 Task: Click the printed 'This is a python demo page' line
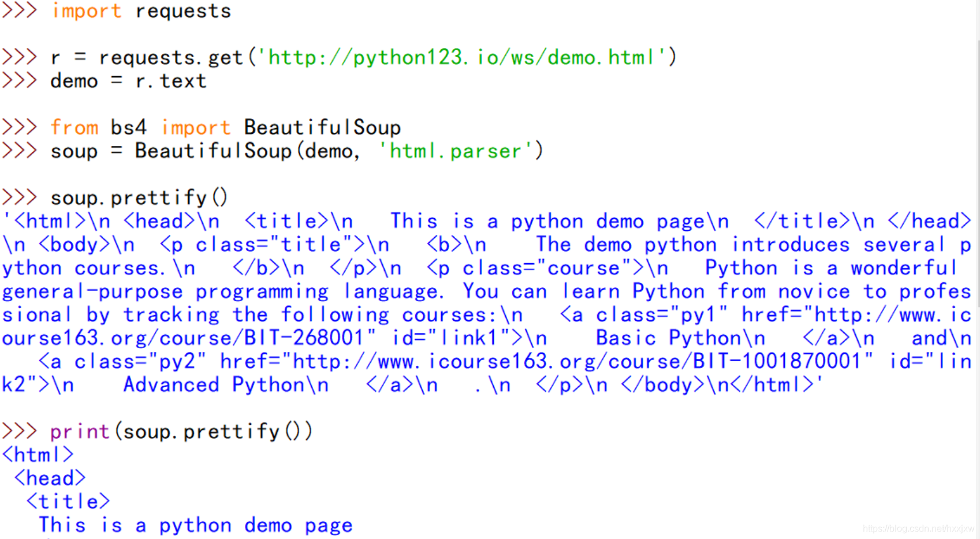tap(196, 525)
